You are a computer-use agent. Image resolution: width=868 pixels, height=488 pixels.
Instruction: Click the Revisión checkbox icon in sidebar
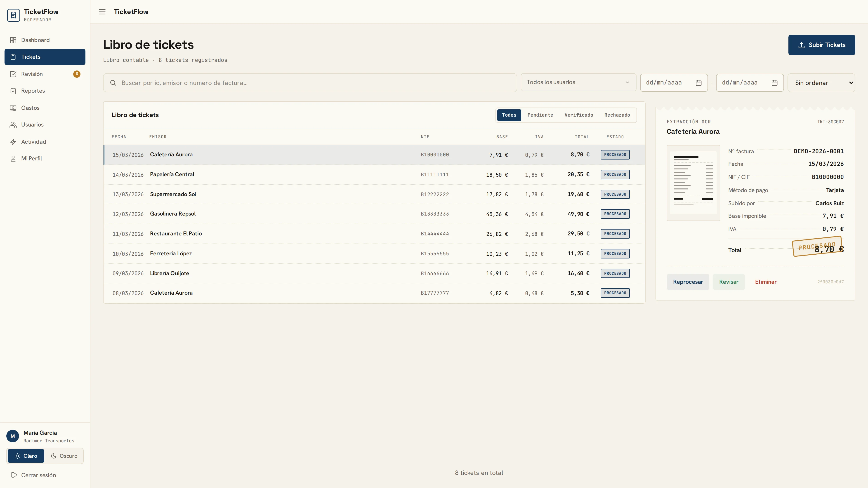(13, 74)
